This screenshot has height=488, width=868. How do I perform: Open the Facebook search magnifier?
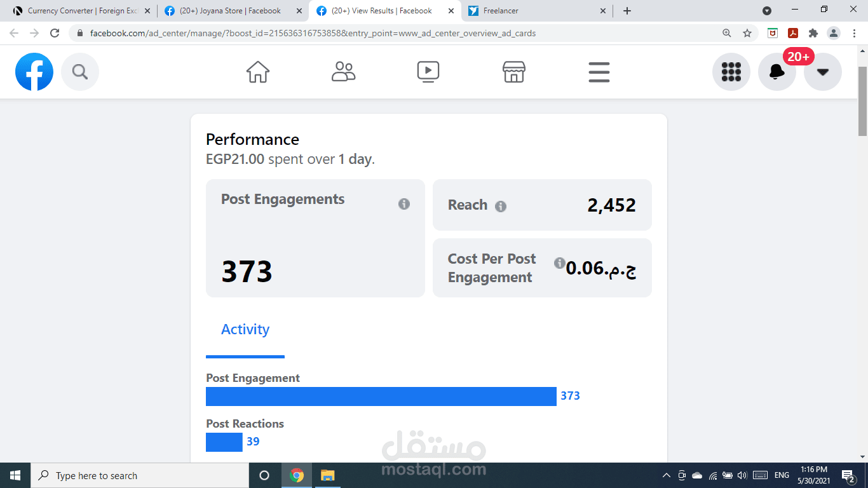pos(80,72)
